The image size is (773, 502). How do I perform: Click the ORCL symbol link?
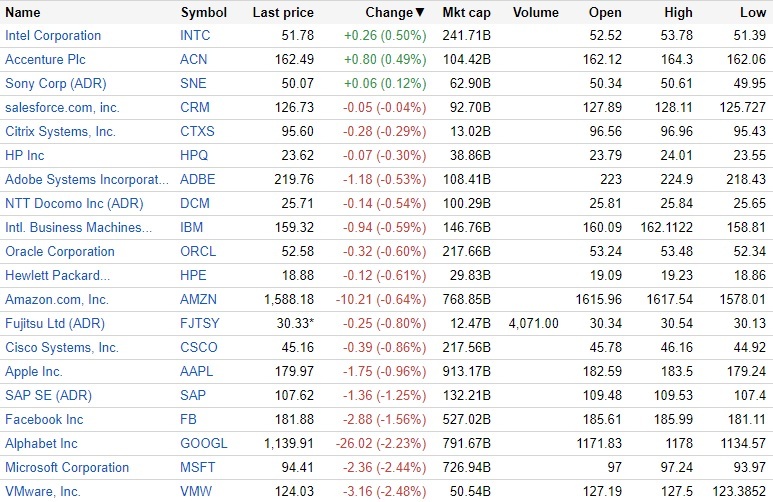(x=199, y=252)
